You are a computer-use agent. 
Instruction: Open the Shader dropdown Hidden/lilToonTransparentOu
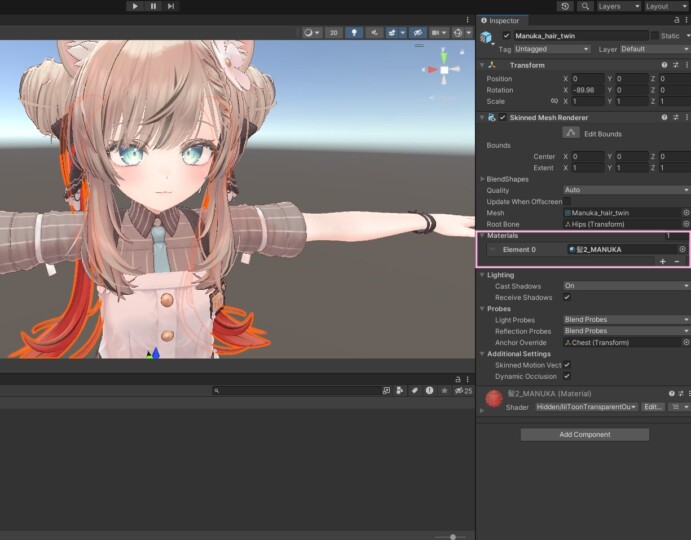pos(587,407)
